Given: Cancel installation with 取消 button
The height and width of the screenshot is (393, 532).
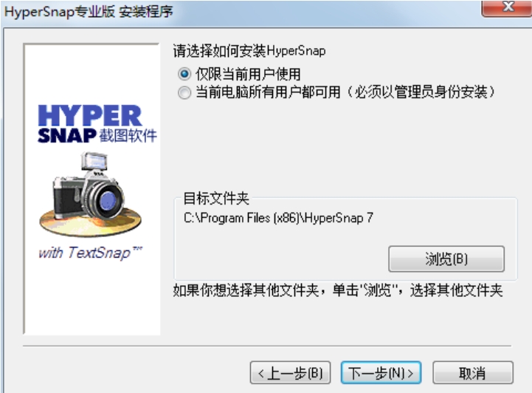Looking at the screenshot, I should (x=473, y=373).
